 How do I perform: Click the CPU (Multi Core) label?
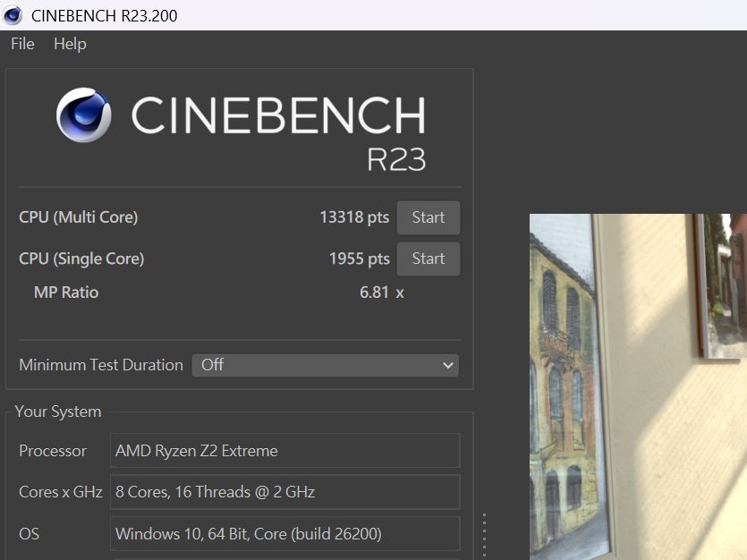[x=79, y=217]
